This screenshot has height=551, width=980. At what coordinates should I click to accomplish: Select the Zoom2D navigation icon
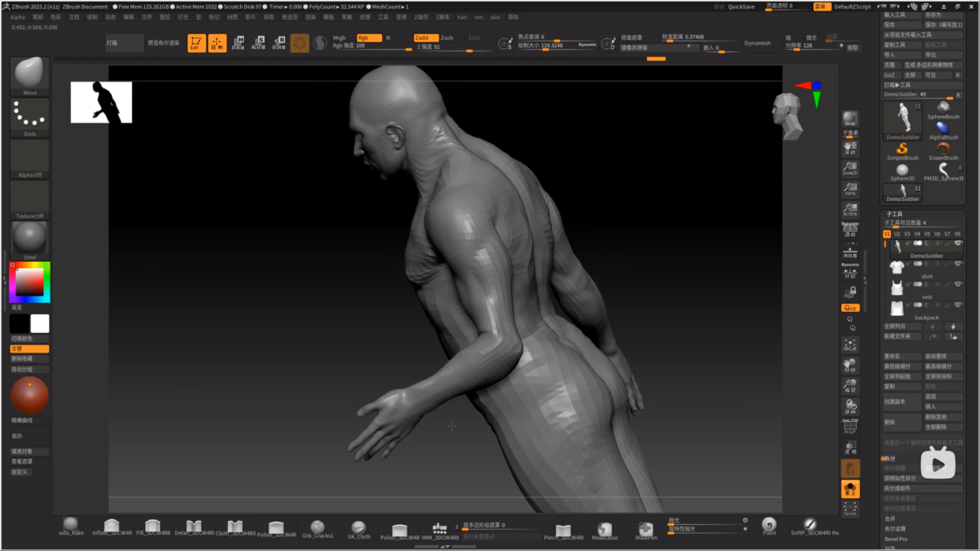pyautogui.click(x=850, y=168)
